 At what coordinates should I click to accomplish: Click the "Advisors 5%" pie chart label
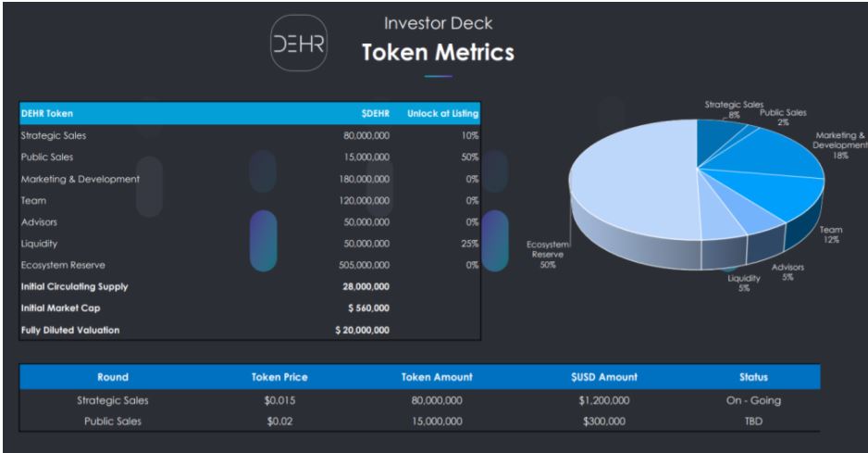pyautogui.click(x=787, y=272)
